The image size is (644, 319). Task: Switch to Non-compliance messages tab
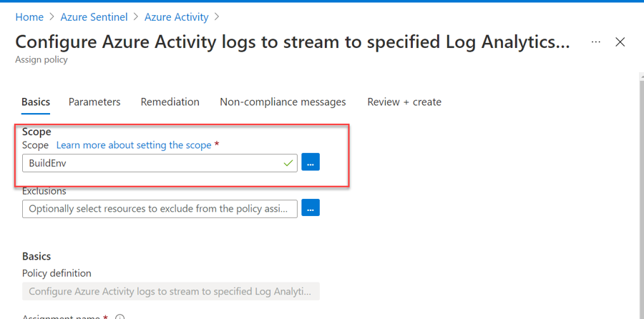click(283, 102)
